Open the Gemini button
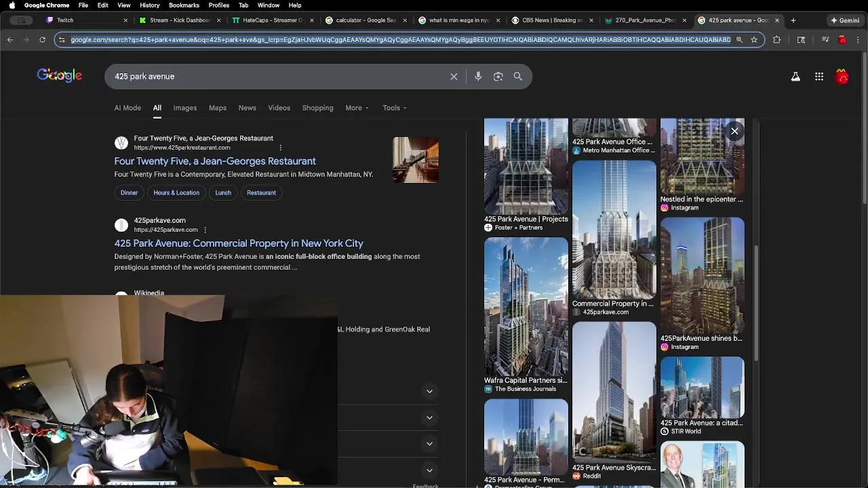 (845, 20)
